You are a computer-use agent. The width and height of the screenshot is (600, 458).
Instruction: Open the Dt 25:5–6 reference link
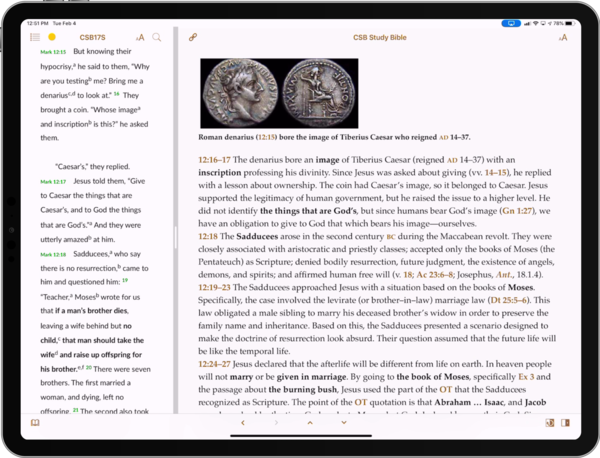[x=509, y=300]
